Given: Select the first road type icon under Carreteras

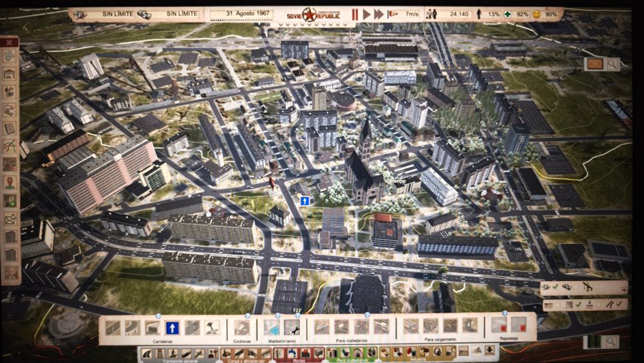Looking at the screenshot, I should click(112, 328).
